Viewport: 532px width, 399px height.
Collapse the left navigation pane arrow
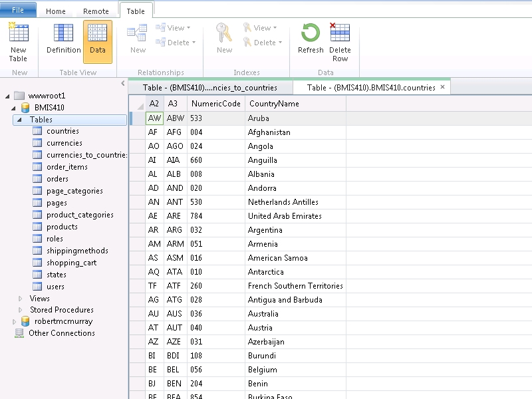coord(122,83)
